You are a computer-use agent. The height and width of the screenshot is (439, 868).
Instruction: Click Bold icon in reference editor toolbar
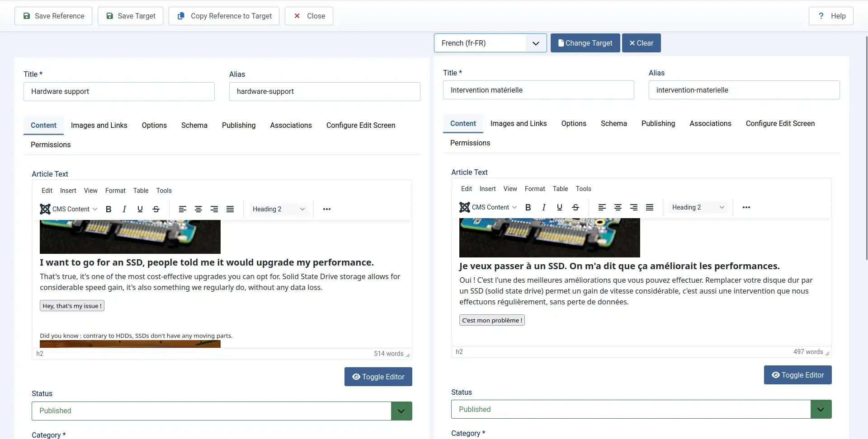(108, 209)
